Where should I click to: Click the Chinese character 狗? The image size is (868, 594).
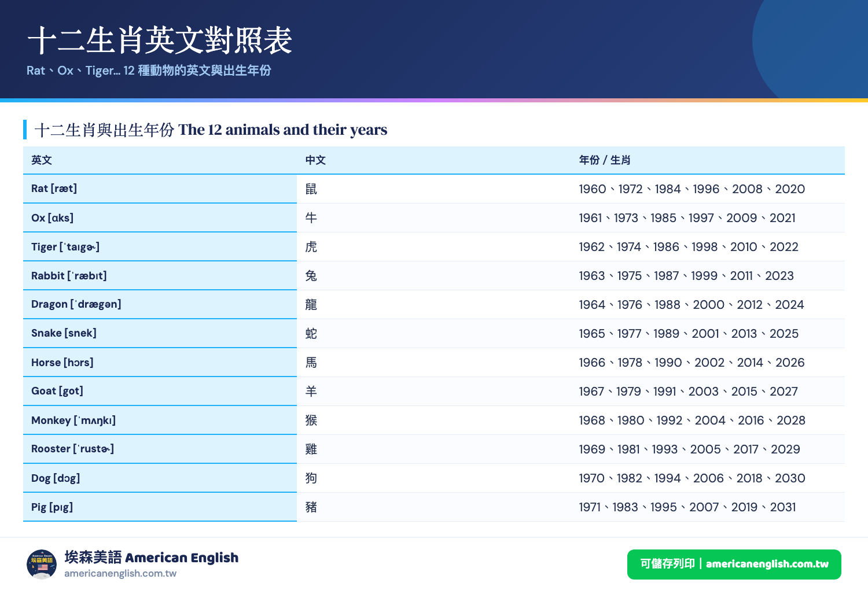tap(311, 478)
